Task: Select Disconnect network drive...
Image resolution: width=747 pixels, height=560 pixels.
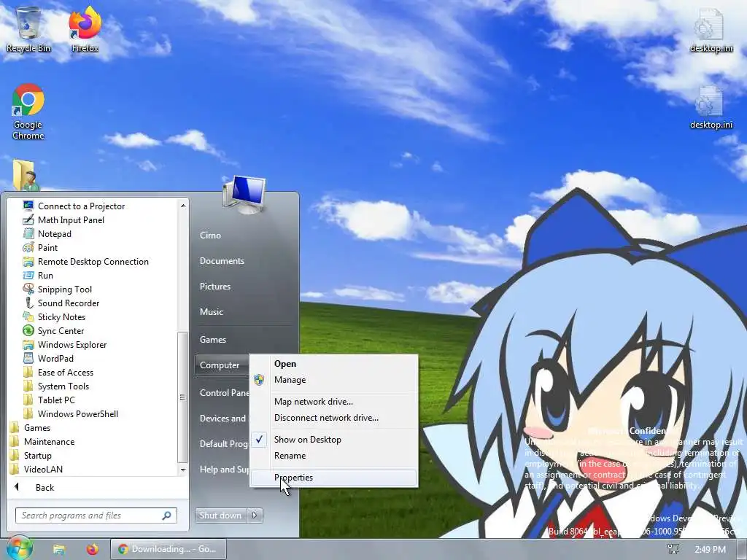Action: (x=334, y=418)
